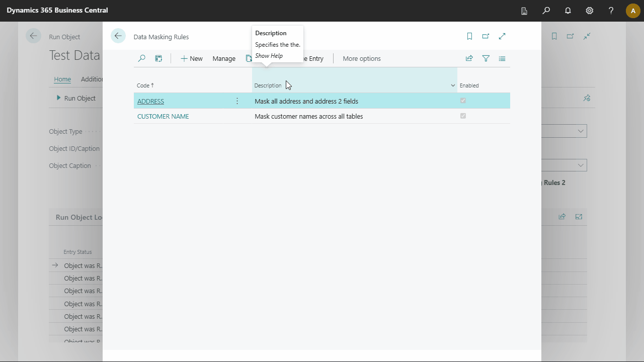Switch to Home tab in Run Object page
Viewport: 644px width, 362px height.
click(x=62, y=79)
